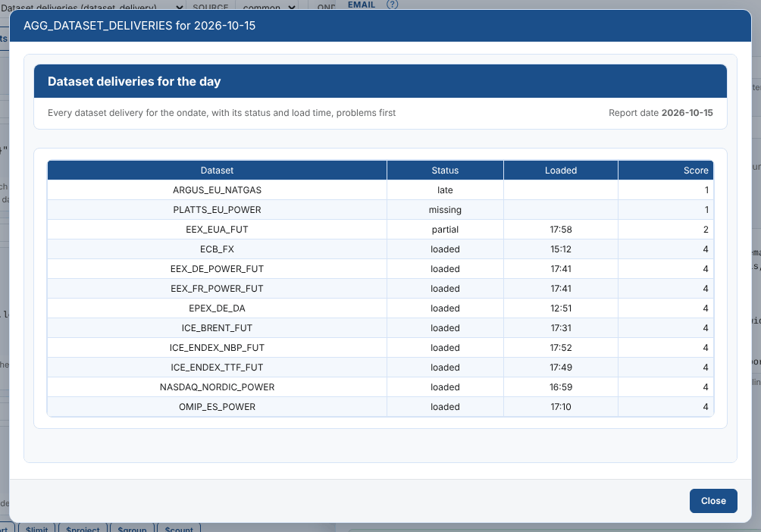Click the score 1 for PLATTS_EU_POWER
Viewport: 761px width, 532px height.
pos(665,210)
